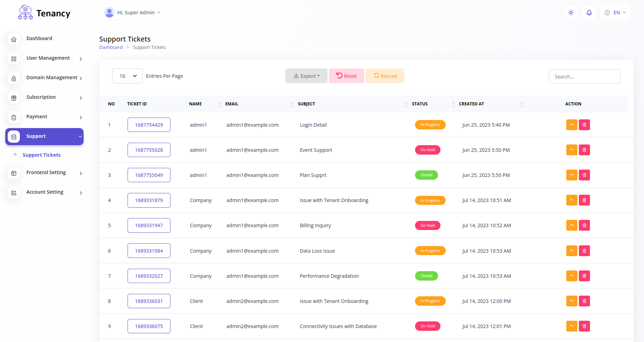Open Support Tickets submenu item

41,155
